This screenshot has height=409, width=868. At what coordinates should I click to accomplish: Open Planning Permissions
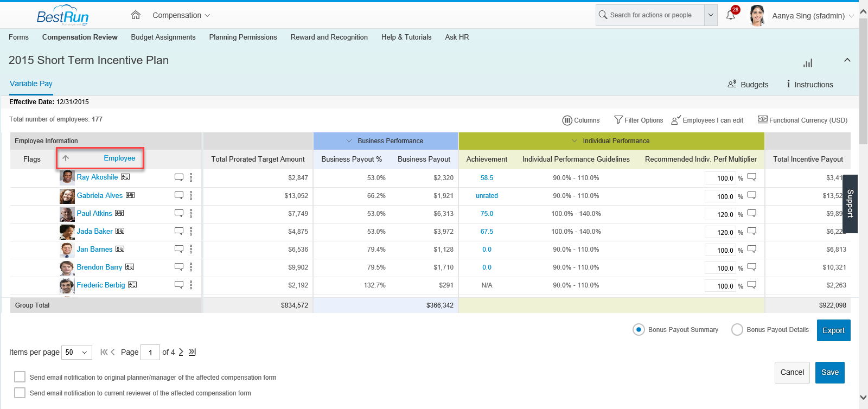[243, 37]
